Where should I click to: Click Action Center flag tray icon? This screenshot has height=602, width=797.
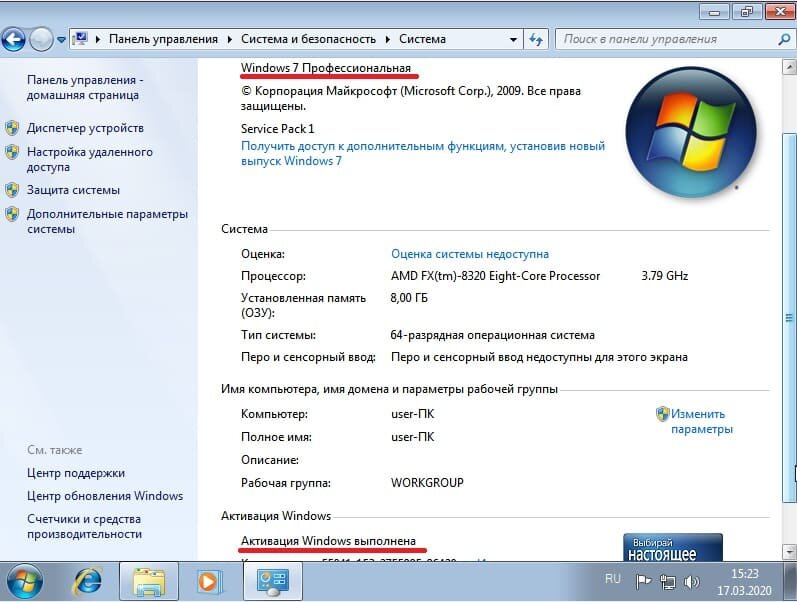point(643,581)
